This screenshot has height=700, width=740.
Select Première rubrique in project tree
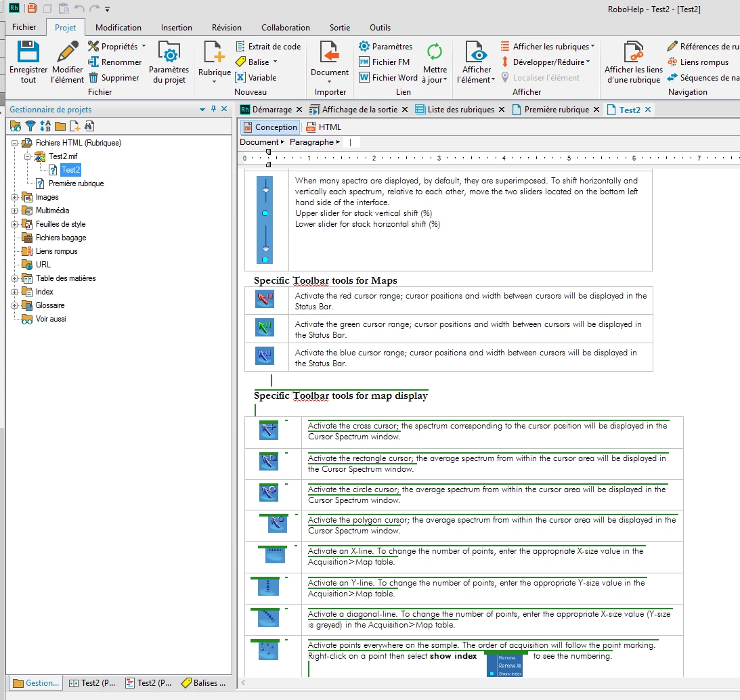[76, 183]
